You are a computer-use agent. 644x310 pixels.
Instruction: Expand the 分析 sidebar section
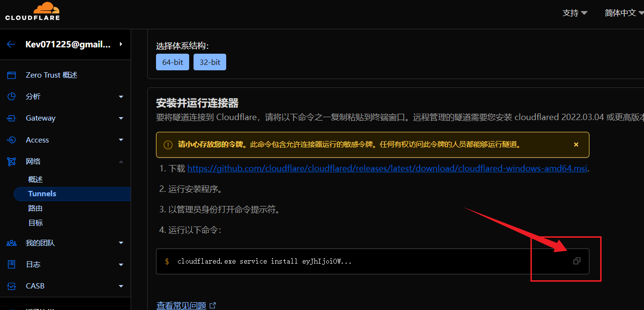121,97
